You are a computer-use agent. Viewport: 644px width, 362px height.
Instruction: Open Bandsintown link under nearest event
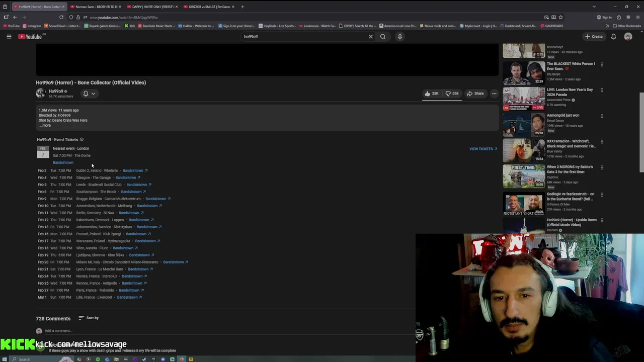[x=63, y=162]
